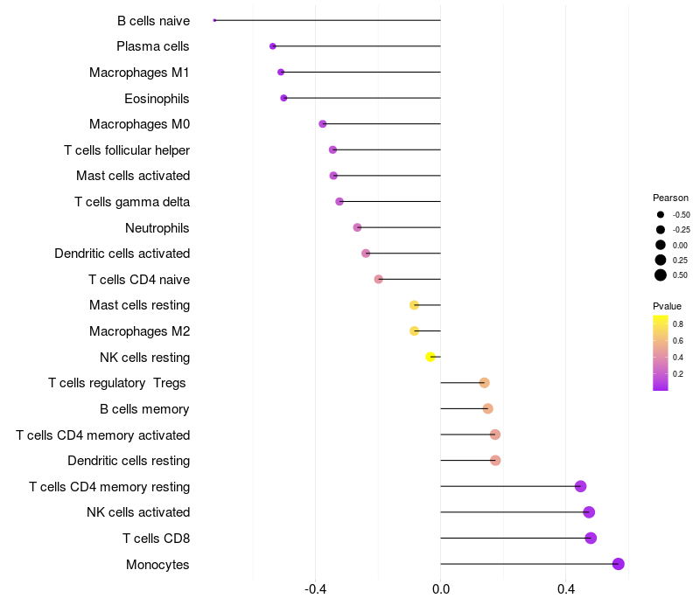
Task: Click the Neutrophils axis label
Action: (x=157, y=228)
